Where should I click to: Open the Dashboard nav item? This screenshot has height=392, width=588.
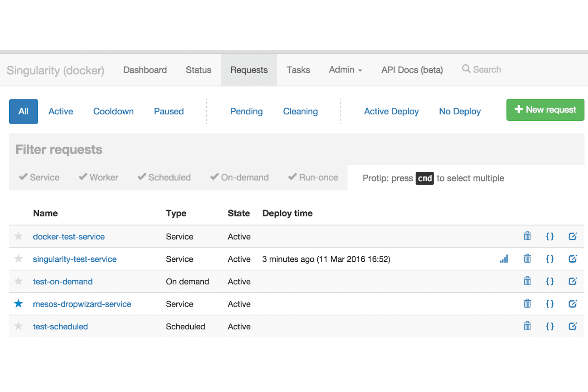[145, 70]
